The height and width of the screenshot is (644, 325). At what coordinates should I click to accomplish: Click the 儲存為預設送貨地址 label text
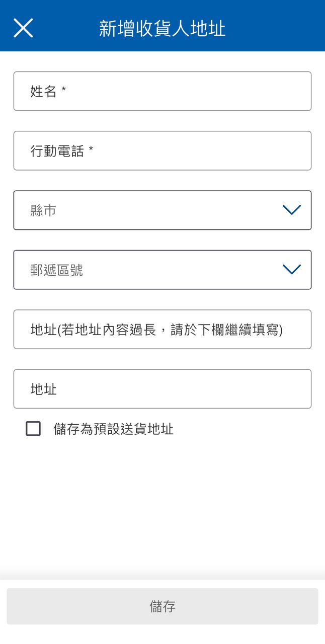113,429
